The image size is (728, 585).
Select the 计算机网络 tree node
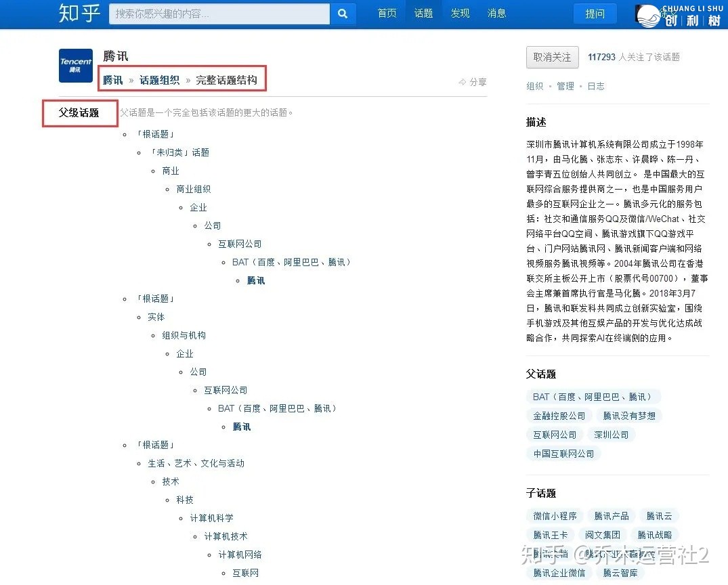pos(240,555)
